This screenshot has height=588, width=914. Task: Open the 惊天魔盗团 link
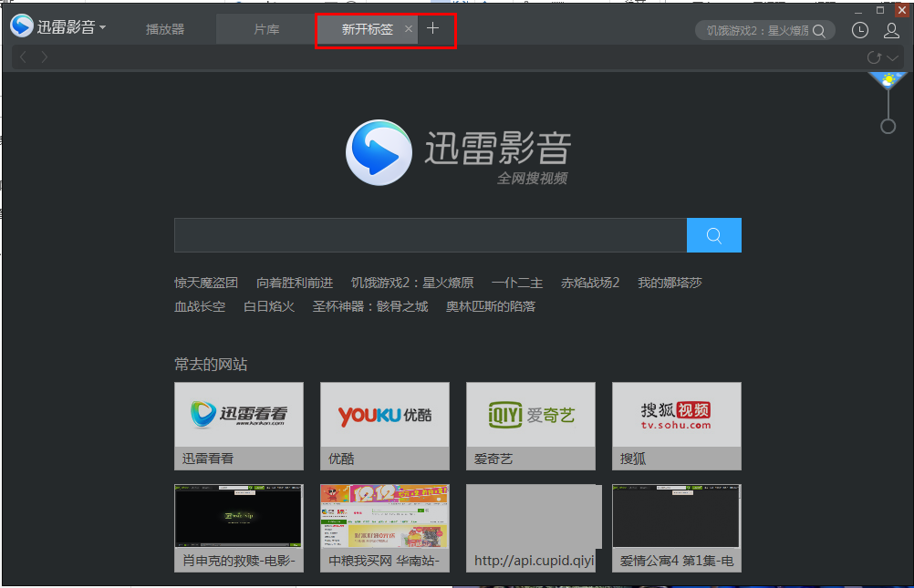(206, 284)
